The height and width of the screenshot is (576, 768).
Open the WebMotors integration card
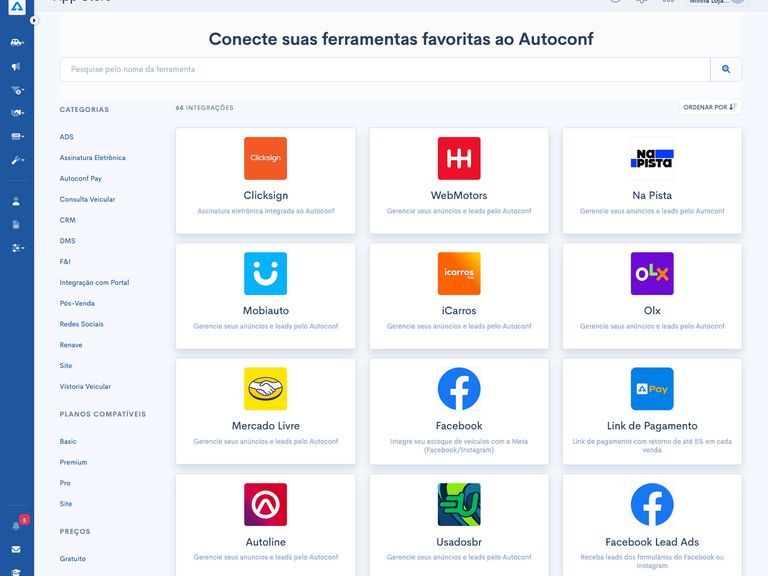coord(459,181)
